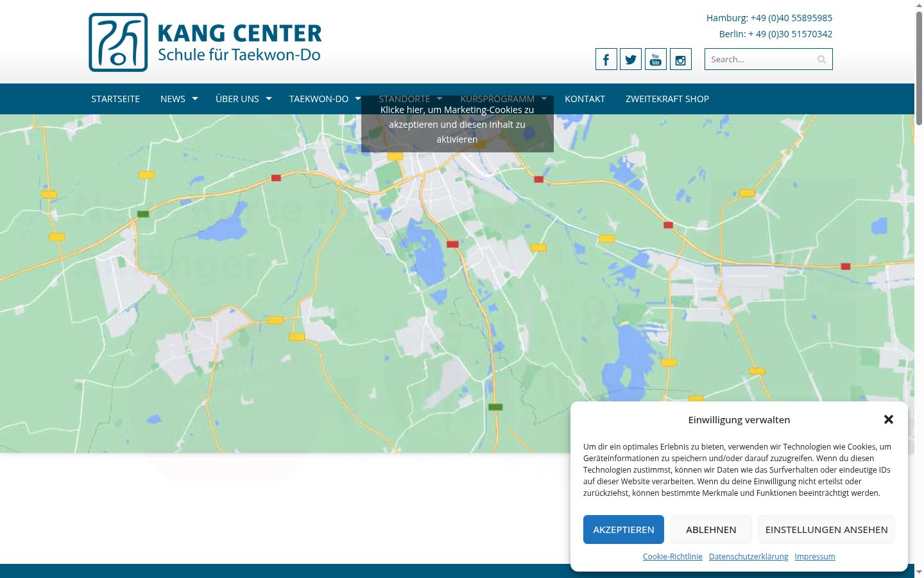Viewport: 924px width, 578px height.
Task: Open the Taekwon-Do menu item
Action: (319, 99)
